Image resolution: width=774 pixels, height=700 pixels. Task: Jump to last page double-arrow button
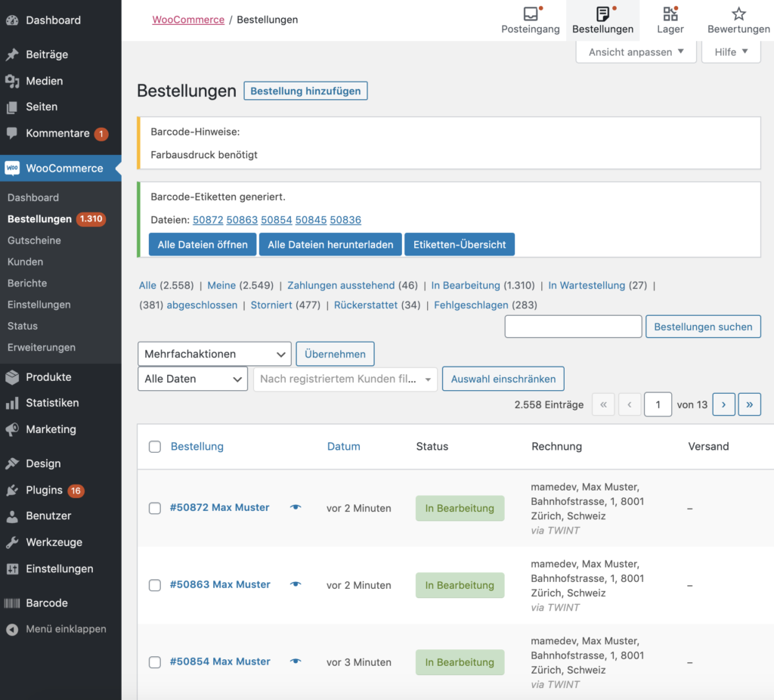pos(749,404)
